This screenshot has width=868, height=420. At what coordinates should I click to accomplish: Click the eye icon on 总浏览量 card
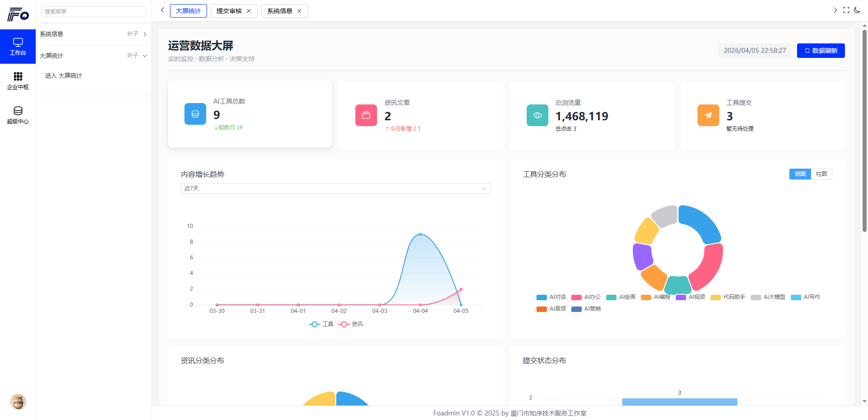click(537, 115)
